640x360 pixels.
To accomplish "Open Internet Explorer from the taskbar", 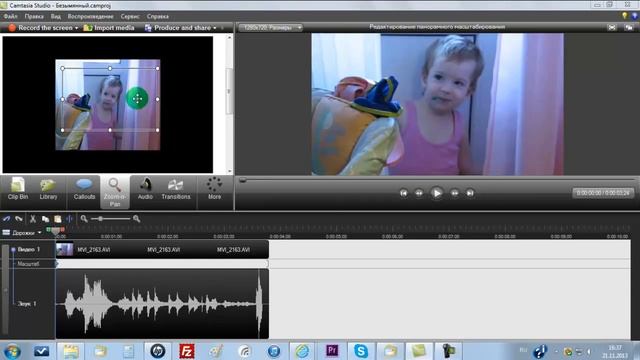I will pos(302,351).
